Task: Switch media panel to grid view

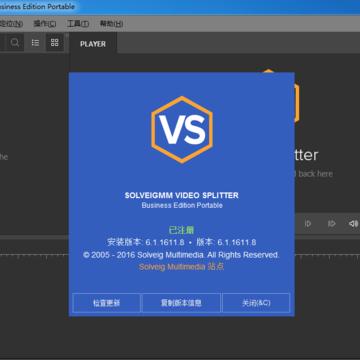Action: (x=54, y=42)
